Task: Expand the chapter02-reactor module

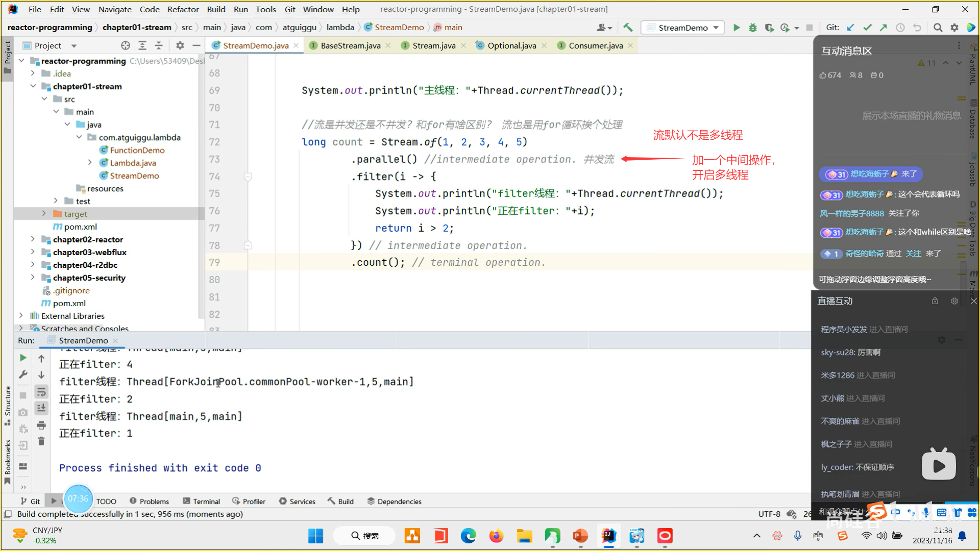Action: click(x=33, y=239)
